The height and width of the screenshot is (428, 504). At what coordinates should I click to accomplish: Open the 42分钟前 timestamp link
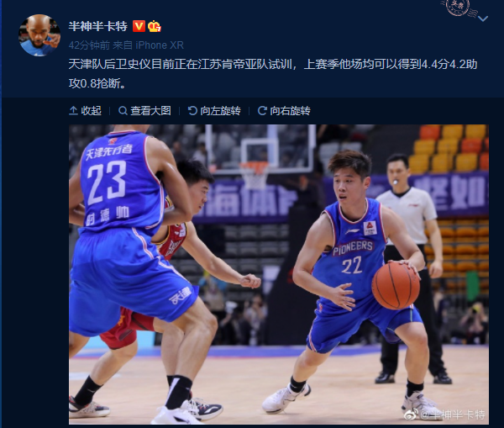[89, 45]
